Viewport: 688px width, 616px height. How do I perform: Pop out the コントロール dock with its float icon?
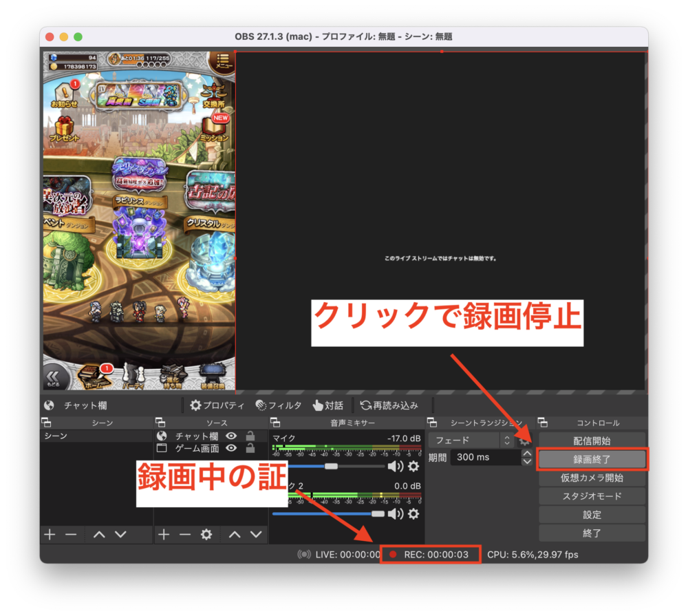point(544,423)
